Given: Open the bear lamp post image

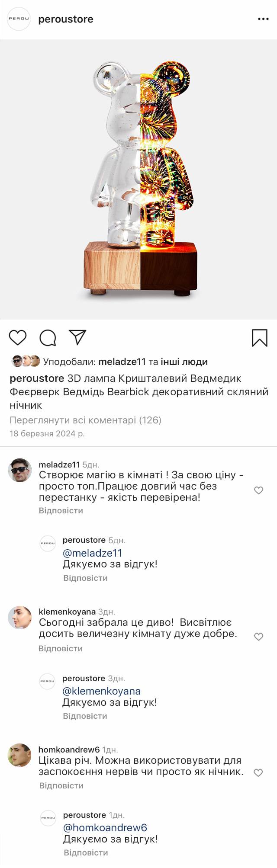Looking at the screenshot, I should tap(138, 179).
